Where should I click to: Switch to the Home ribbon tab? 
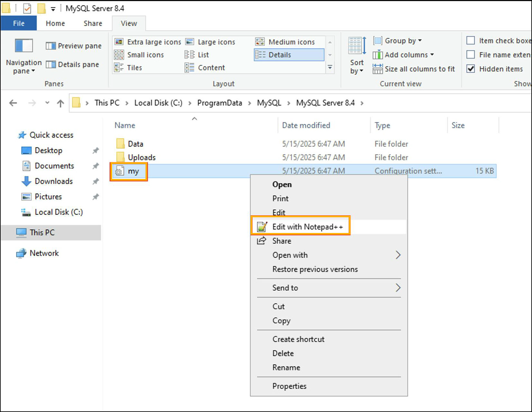(x=55, y=23)
